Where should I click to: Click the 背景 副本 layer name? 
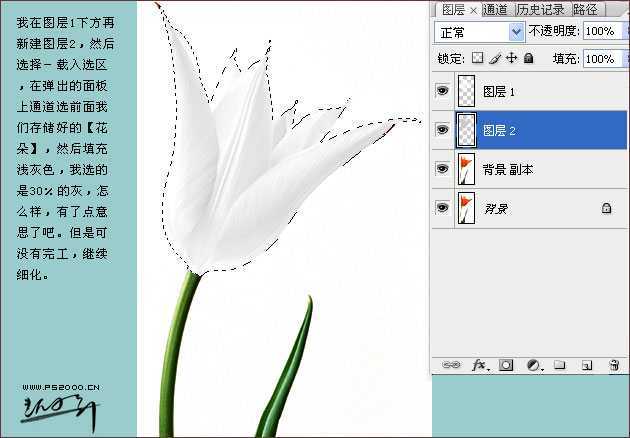point(508,170)
